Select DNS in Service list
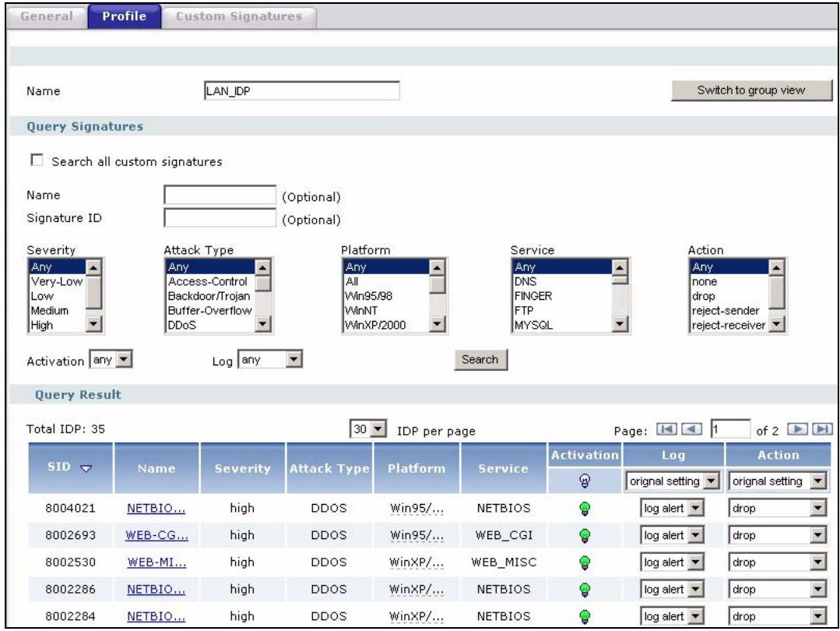Image resolution: width=840 pixels, height=631 pixels. click(x=561, y=281)
